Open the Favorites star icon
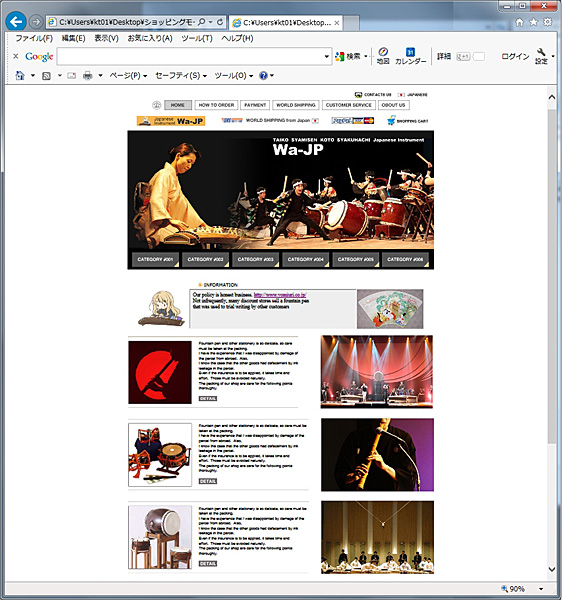The image size is (562, 600). tap(533, 22)
